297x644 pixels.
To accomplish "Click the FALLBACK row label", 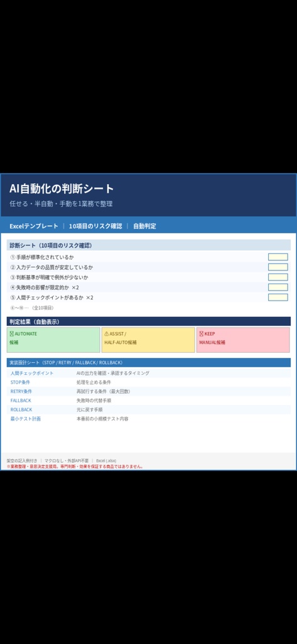I will click(21, 401).
